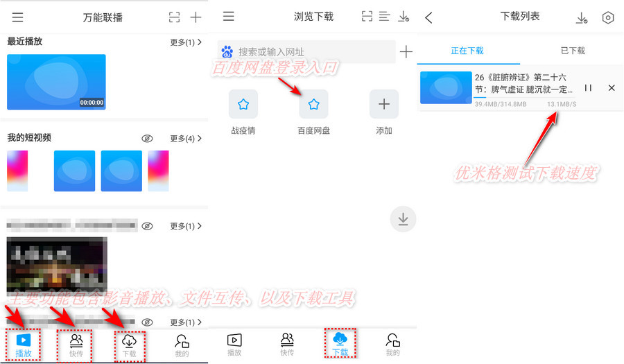
Task: Click plus icon in 万能联播 header
Action: coord(196,17)
